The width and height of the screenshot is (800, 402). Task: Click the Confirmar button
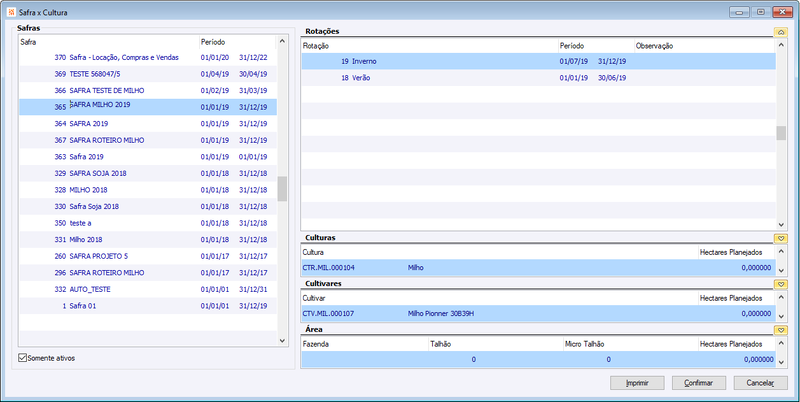click(x=699, y=383)
